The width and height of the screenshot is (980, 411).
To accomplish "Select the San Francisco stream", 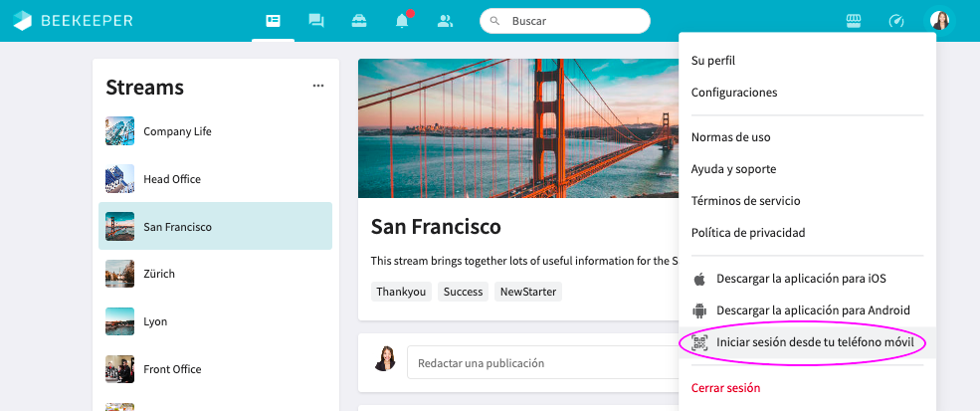I will pos(215,227).
